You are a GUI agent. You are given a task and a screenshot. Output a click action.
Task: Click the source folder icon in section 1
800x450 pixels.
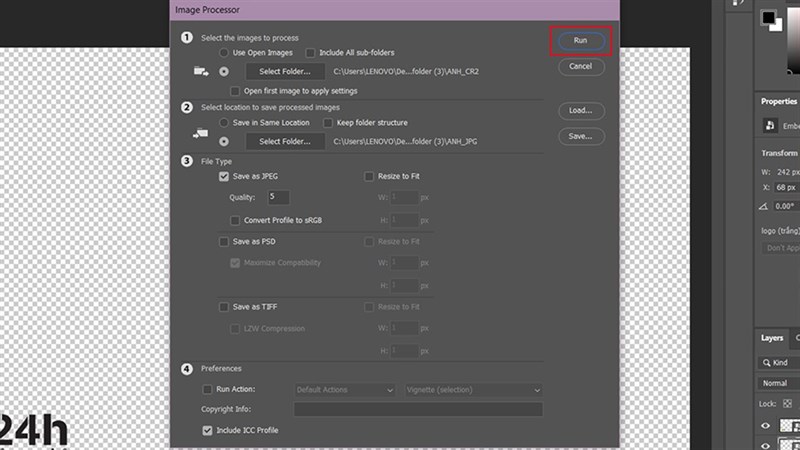click(201, 71)
